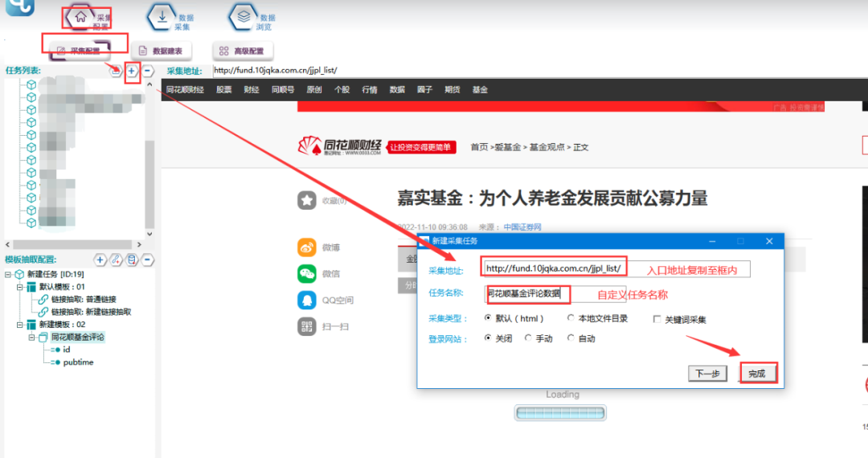This screenshot has width=868, height=458.
Task: Click cube icon of 新建任务 [ID:19]
Action: (x=19, y=274)
